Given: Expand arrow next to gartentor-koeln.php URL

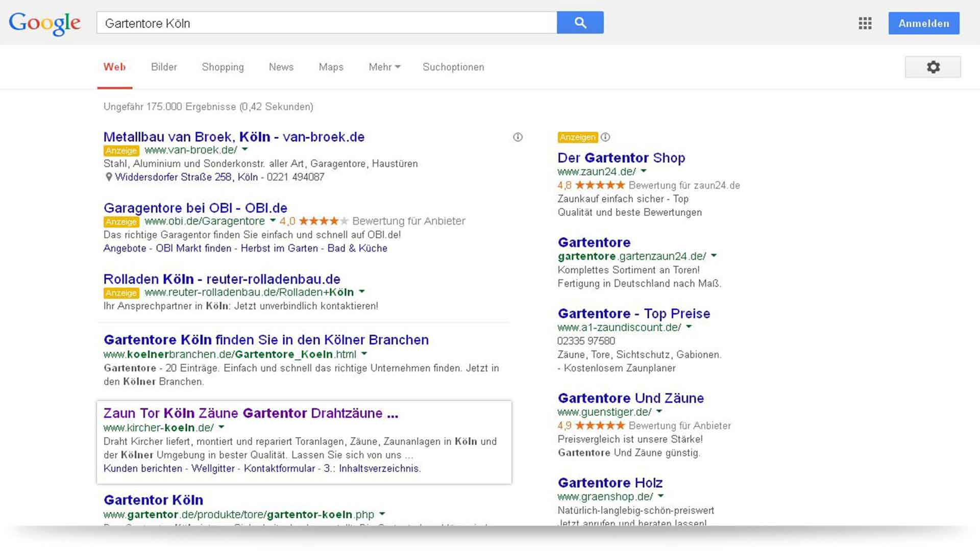Looking at the screenshot, I should (x=382, y=514).
